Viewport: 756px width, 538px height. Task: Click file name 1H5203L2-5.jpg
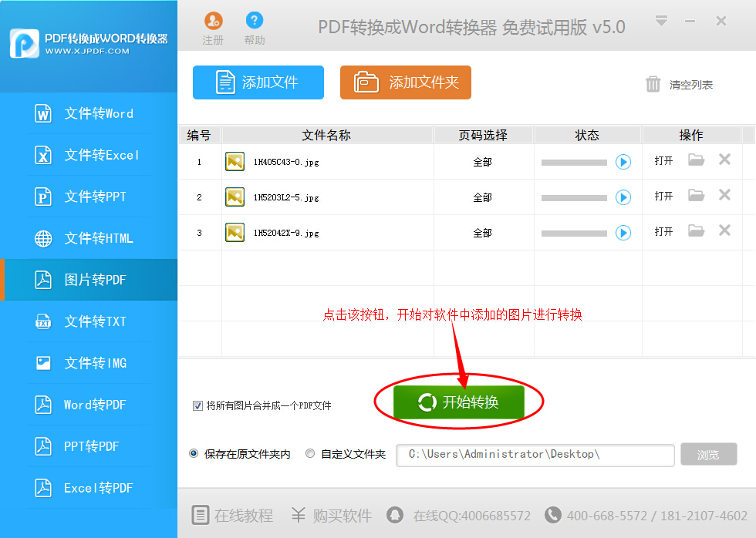pyautogui.click(x=286, y=198)
